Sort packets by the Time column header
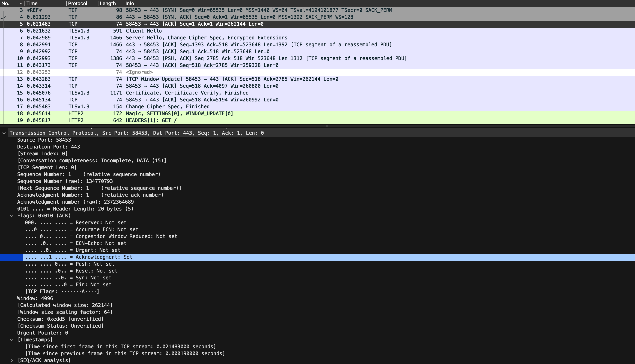Viewport: 635px width, 364px height. (45, 3)
